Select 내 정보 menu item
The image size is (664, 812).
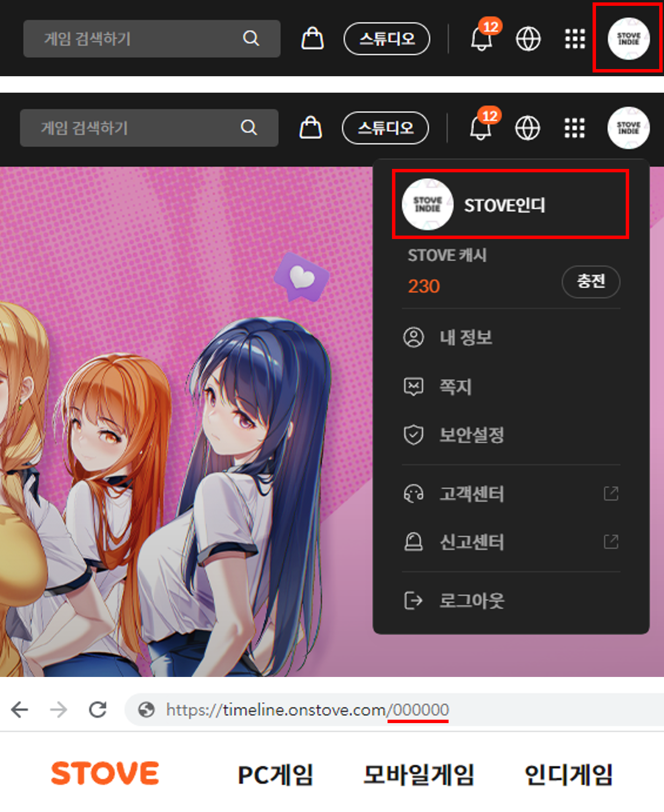click(x=465, y=337)
